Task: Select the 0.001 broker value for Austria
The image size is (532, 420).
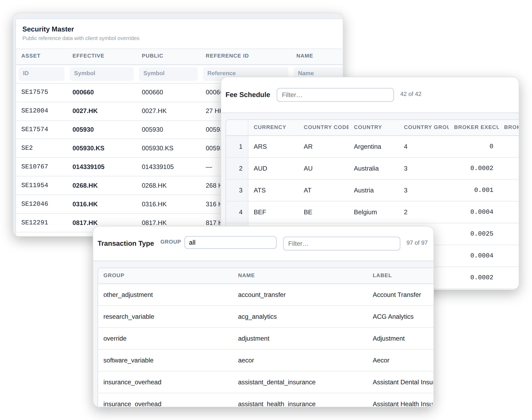Action: coord(484,190)
